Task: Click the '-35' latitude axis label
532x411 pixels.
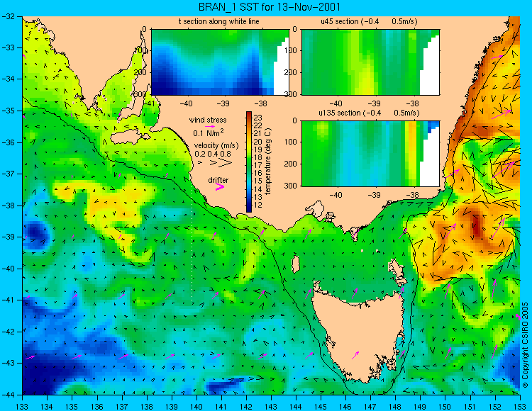Action: click(9, 111)
